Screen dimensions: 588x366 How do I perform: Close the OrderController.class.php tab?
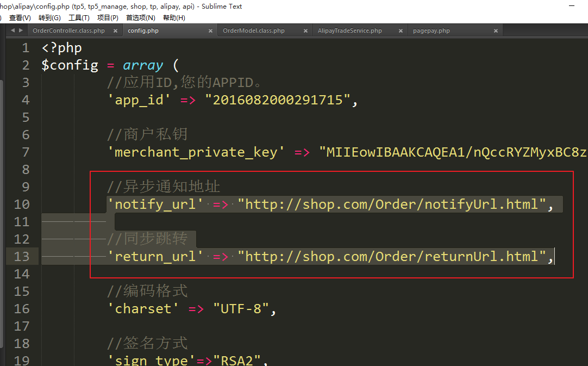116,31
